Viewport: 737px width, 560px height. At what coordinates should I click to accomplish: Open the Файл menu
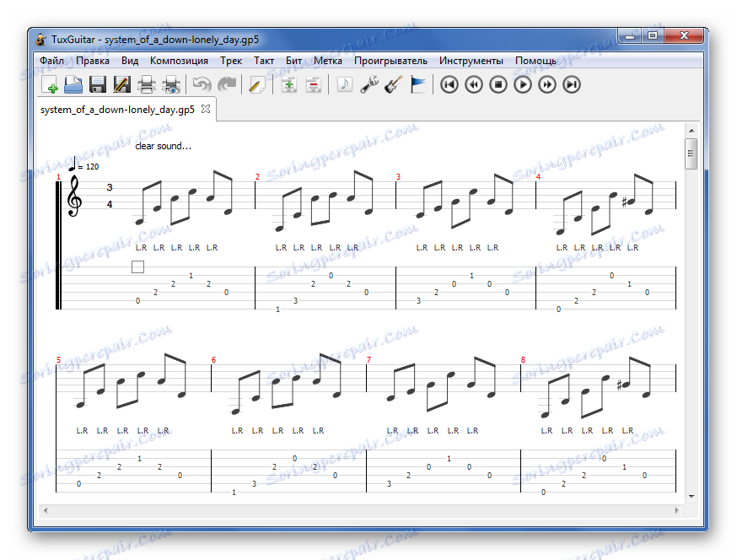[51, 61]
